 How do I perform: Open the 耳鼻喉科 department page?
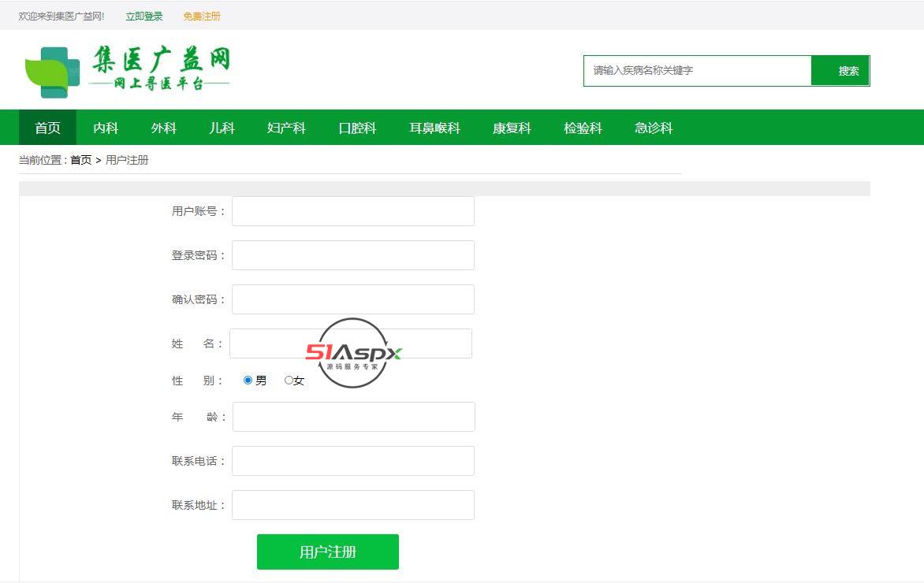434,128
